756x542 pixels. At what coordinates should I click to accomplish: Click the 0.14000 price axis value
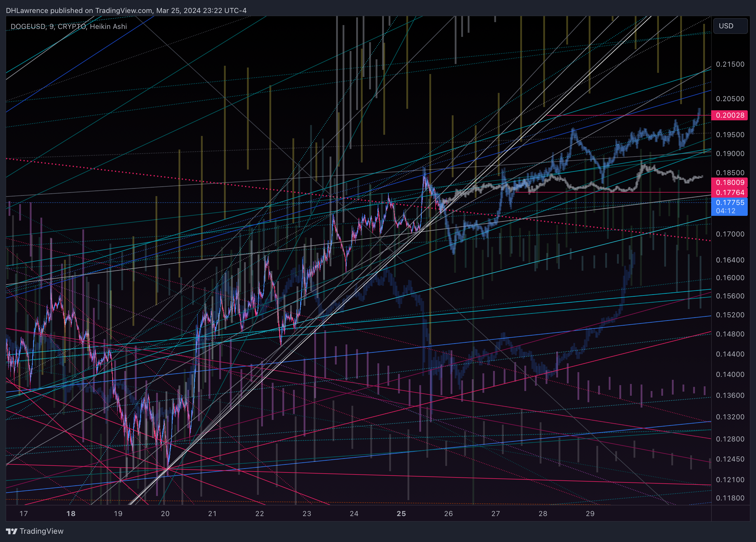coord(730,375)
